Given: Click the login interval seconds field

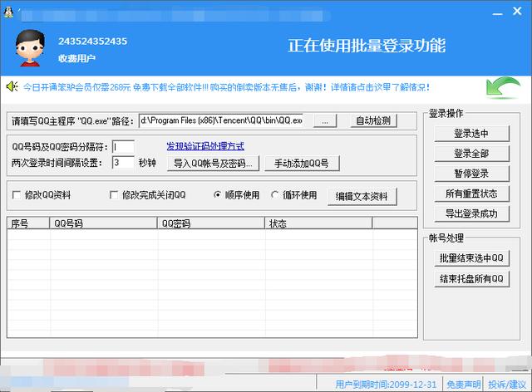Looking at the screenshot, I should pos(123,163).
